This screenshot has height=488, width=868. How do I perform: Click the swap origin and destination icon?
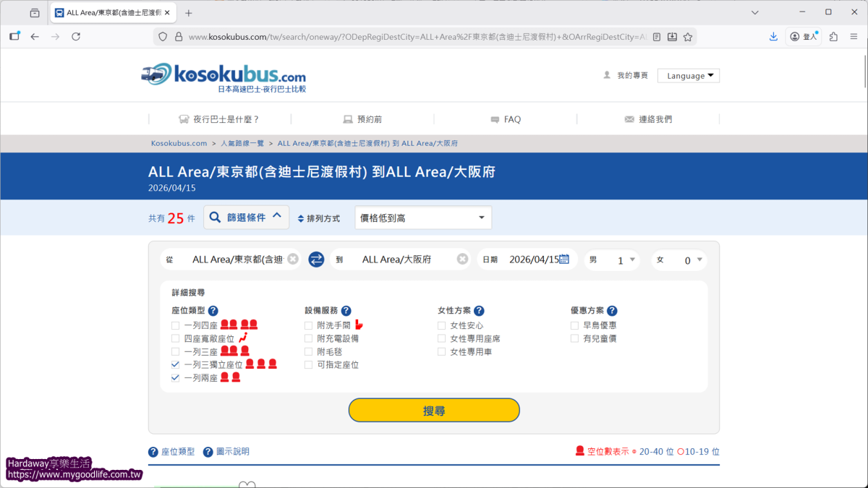(x=316, y=260)
